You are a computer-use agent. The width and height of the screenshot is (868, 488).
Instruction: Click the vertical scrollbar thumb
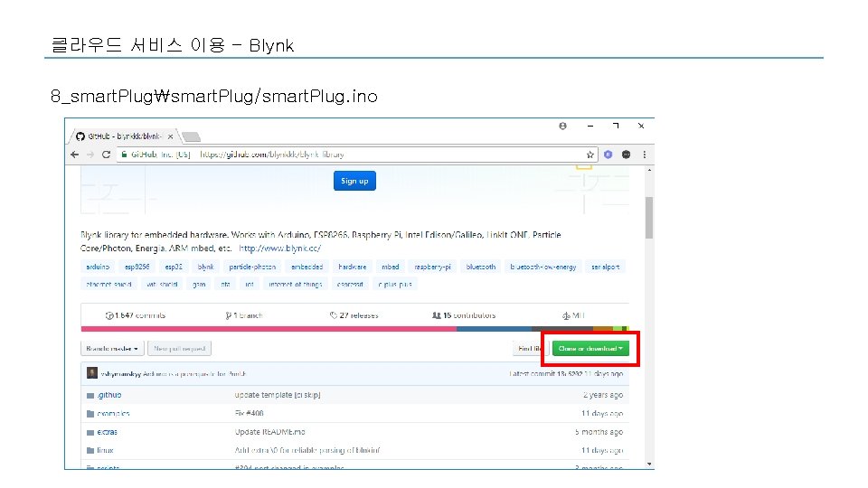coord(649,218)
